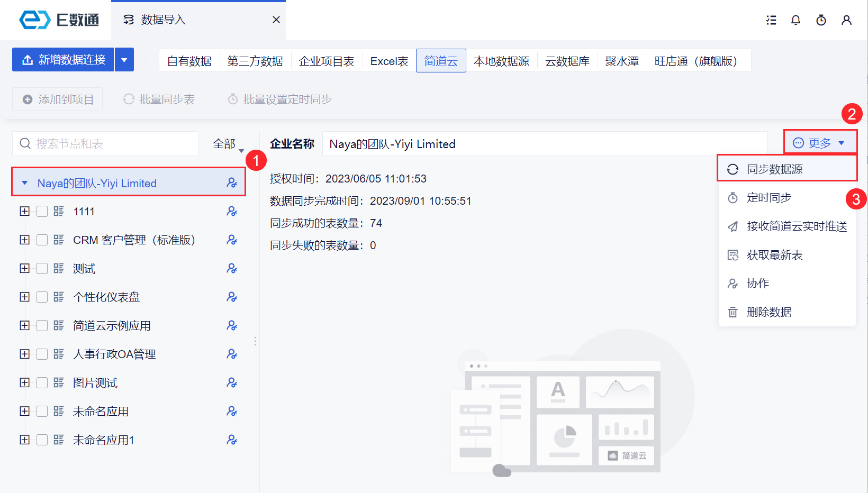Viewport: 868px width, 493px height.
Task: Check the 图片测试 checkbox
Action: (x=42, y=383)
